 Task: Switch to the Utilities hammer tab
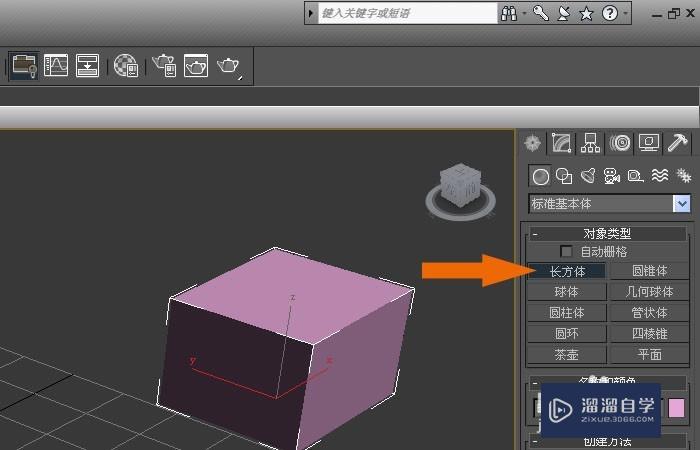click(678, 143)
